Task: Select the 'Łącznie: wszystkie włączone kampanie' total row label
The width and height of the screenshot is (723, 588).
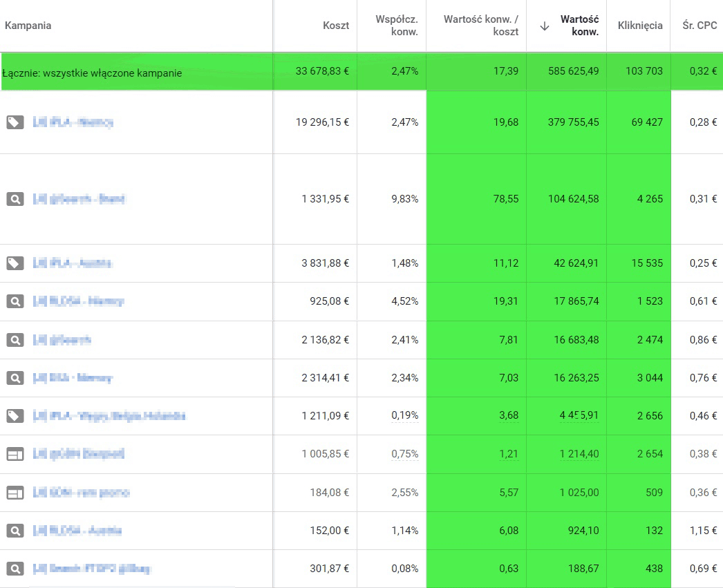Action: click(x=92, y=73)
